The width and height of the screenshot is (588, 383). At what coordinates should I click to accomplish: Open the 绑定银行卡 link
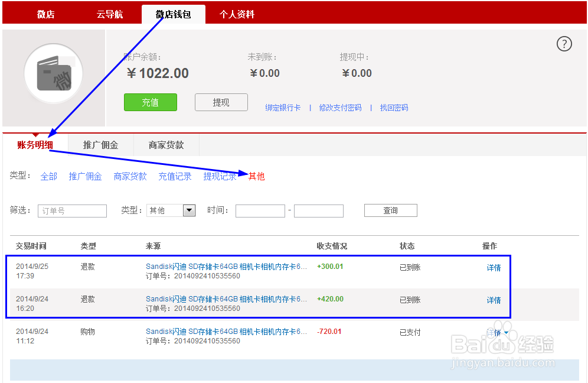tap(283, 108)
